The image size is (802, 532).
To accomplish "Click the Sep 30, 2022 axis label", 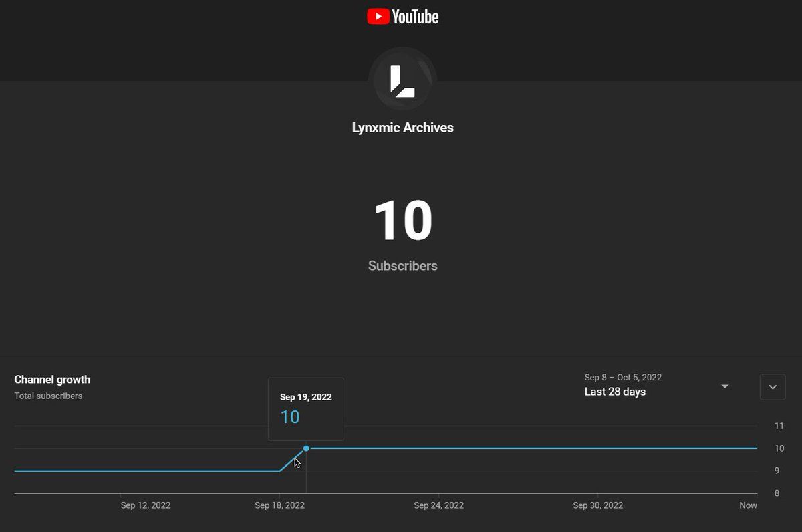I will point(597,505).
